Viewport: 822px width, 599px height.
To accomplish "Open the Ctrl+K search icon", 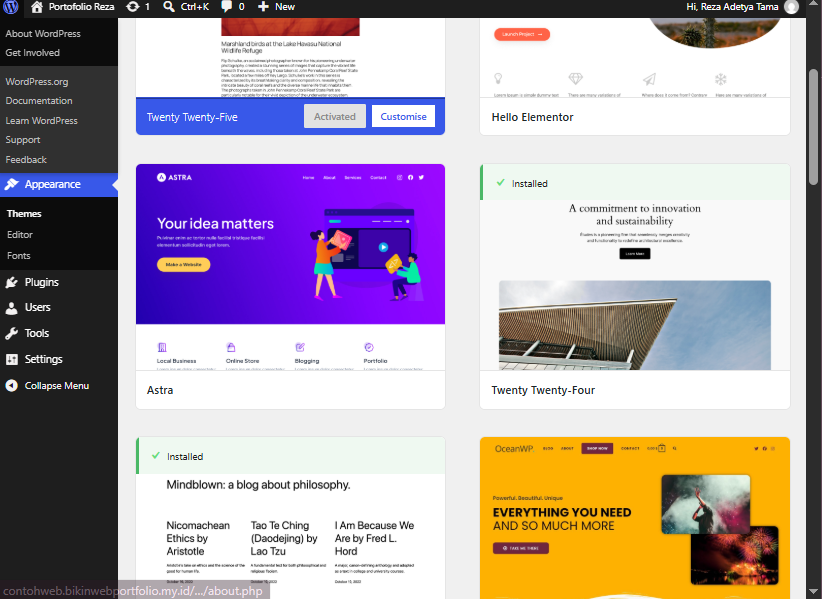I will pyautogui.click(x=168, y=7).
